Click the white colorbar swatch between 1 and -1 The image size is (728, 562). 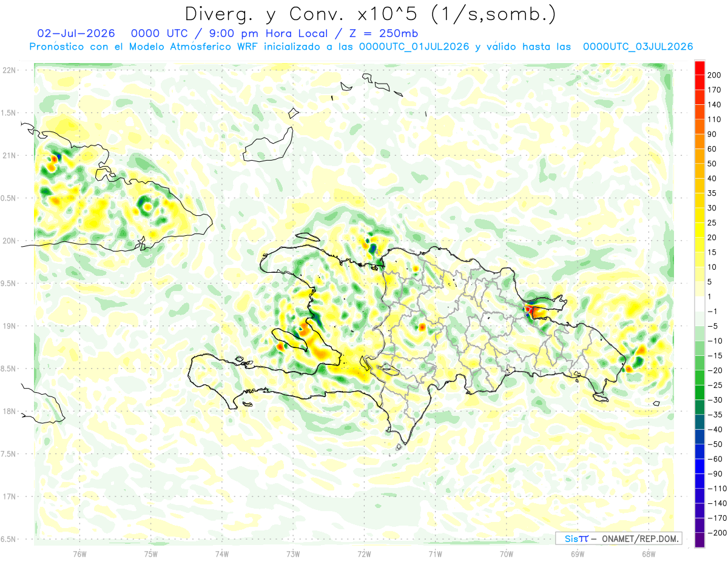pyautogui.click(x=699, y=304)
